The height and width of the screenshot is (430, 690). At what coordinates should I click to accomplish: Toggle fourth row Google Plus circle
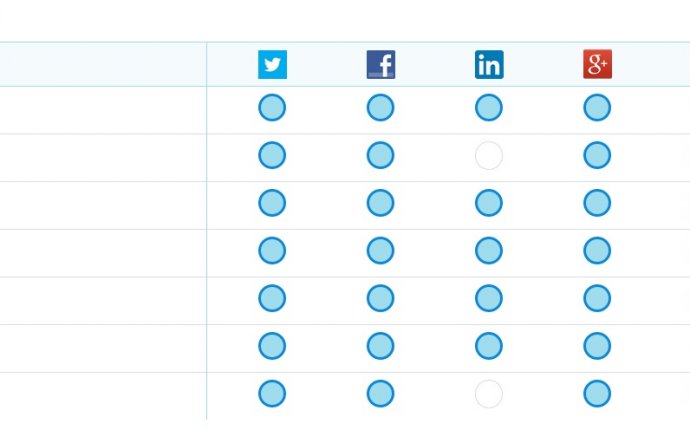coord(597,250)
